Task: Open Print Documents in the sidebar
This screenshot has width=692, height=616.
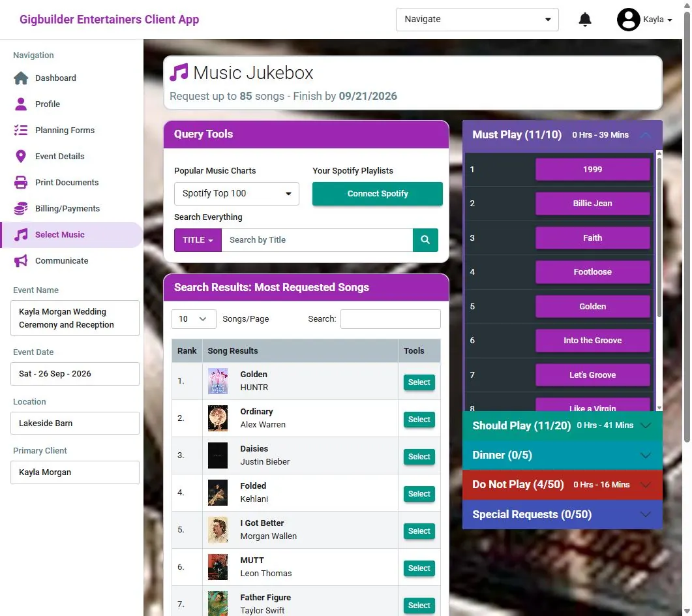Action: tap(67, 182)
